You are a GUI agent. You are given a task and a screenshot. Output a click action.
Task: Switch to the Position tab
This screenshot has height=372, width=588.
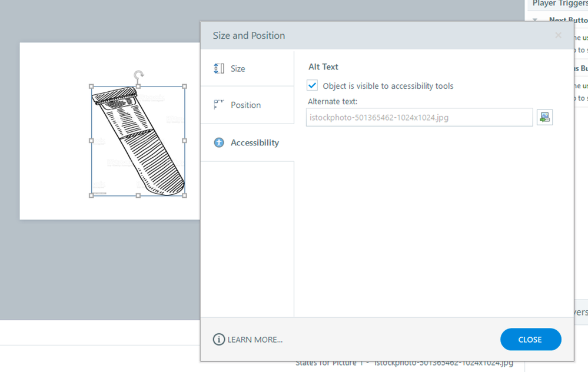tap(247, 105)
